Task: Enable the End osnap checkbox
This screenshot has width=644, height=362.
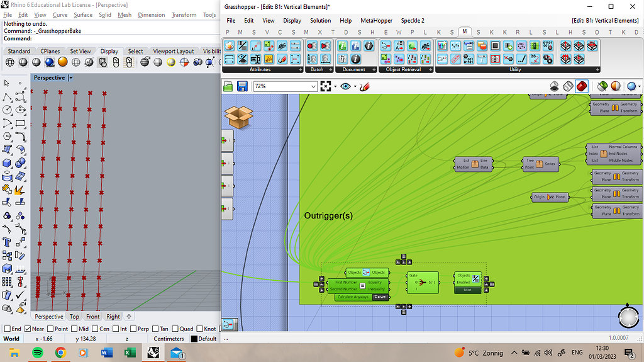Action: (7, 329)
